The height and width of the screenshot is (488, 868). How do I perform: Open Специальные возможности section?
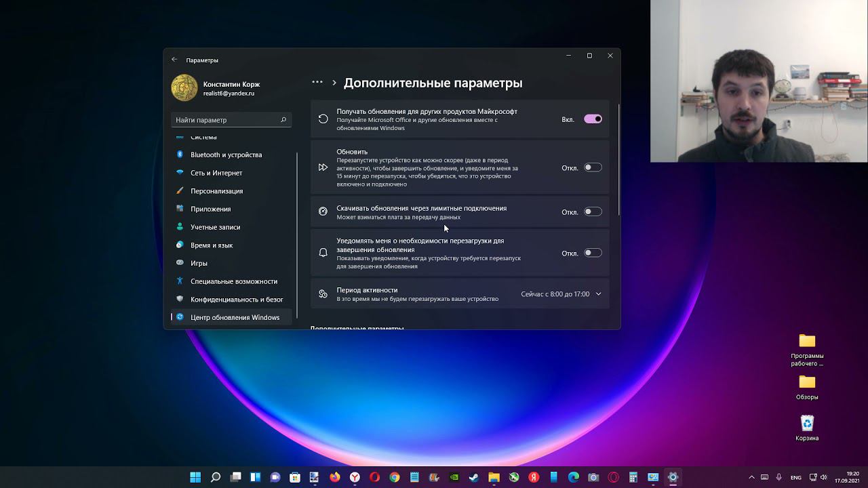coord(231,281)
